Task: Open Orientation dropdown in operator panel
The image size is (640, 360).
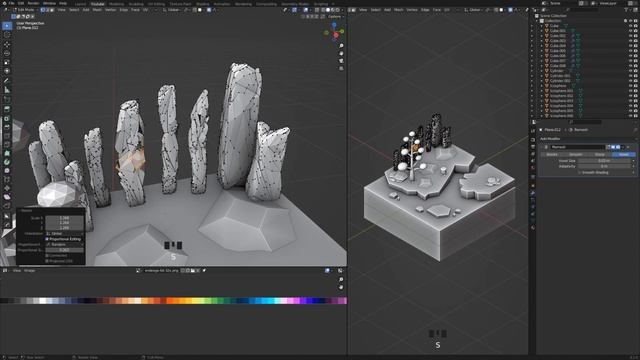Action: pos(65,233)
